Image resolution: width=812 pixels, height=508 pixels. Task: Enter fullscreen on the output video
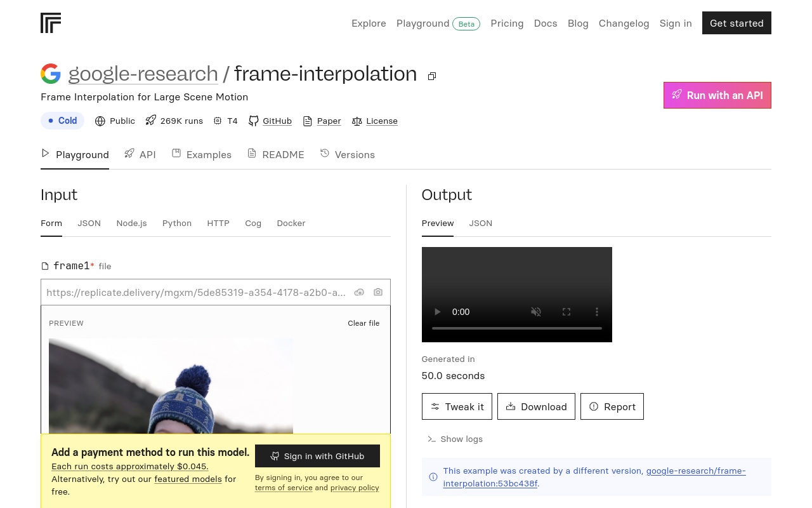(566, 312)
